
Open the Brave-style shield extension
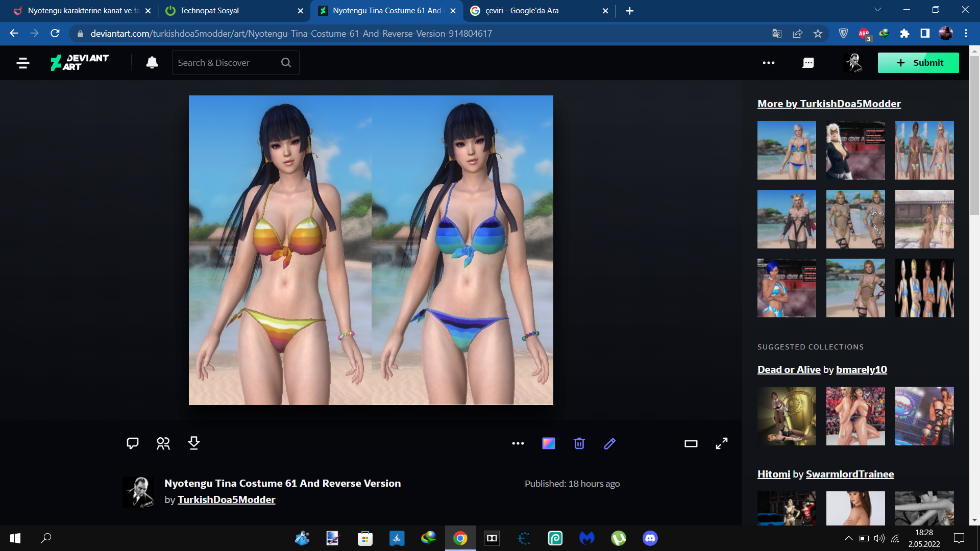843,33
